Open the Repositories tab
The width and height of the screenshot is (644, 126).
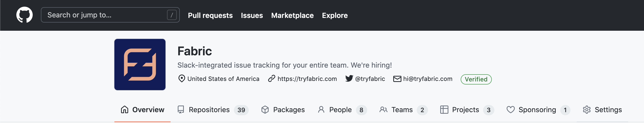213,110
